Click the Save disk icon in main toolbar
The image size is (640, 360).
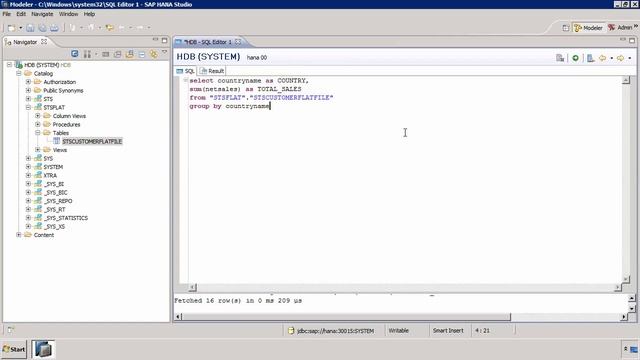pyautogui.click(x=30, y=28)
